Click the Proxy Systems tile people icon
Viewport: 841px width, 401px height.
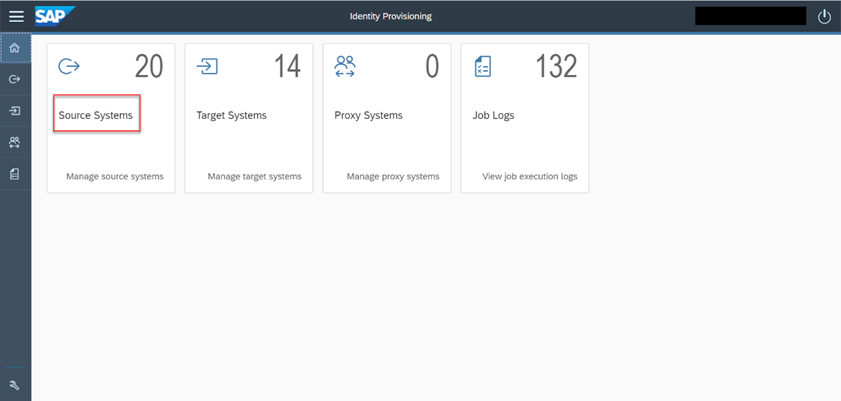coord(345,66)
